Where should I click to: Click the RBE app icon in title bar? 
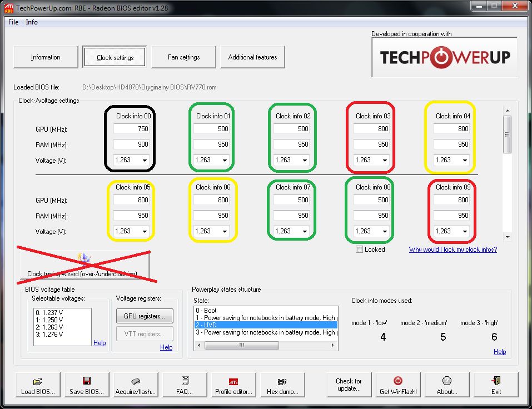(8, 8)
